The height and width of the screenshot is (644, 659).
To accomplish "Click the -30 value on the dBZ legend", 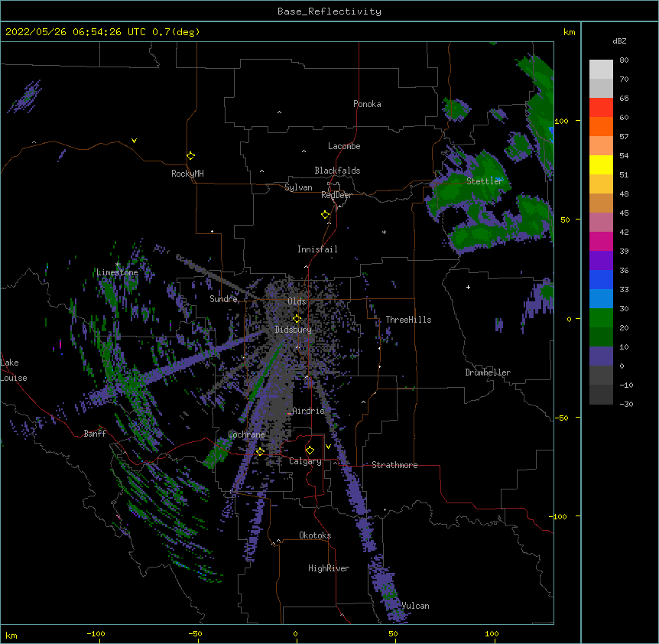I will click(x=626, y=405).
